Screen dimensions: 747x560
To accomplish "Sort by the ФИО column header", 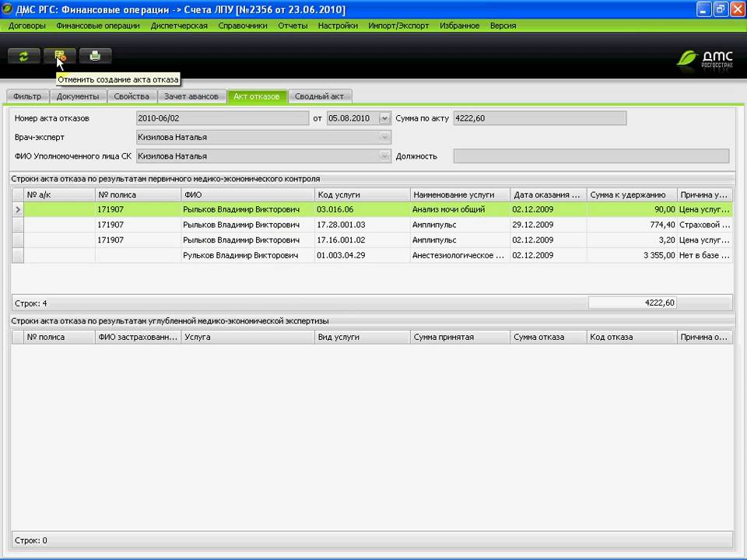I will pyautogui.click(x=247, y=194).
